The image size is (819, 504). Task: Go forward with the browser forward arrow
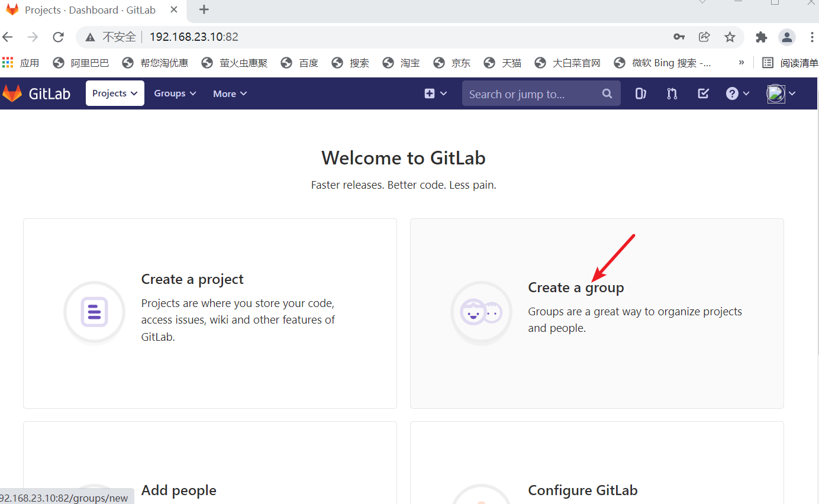pos(33,37)
